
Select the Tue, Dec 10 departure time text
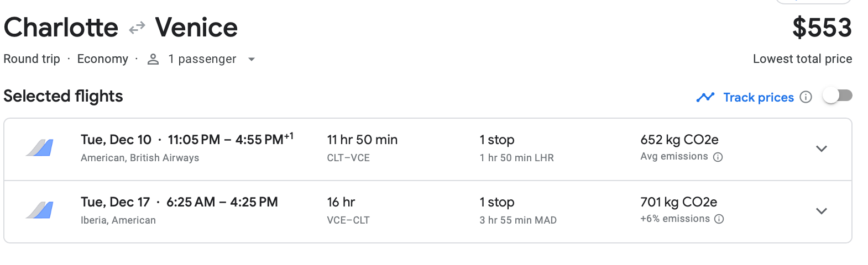[187, 140]
